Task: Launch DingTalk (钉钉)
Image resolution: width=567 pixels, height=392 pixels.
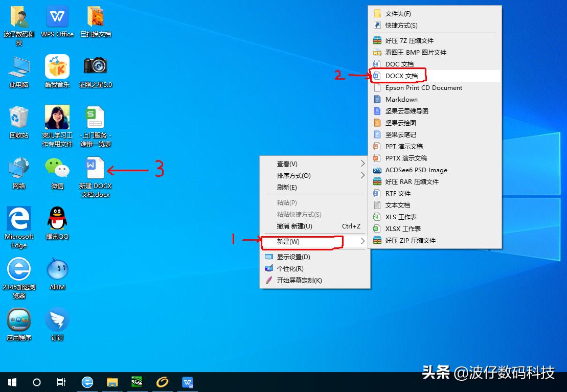Action: point(57,319)
